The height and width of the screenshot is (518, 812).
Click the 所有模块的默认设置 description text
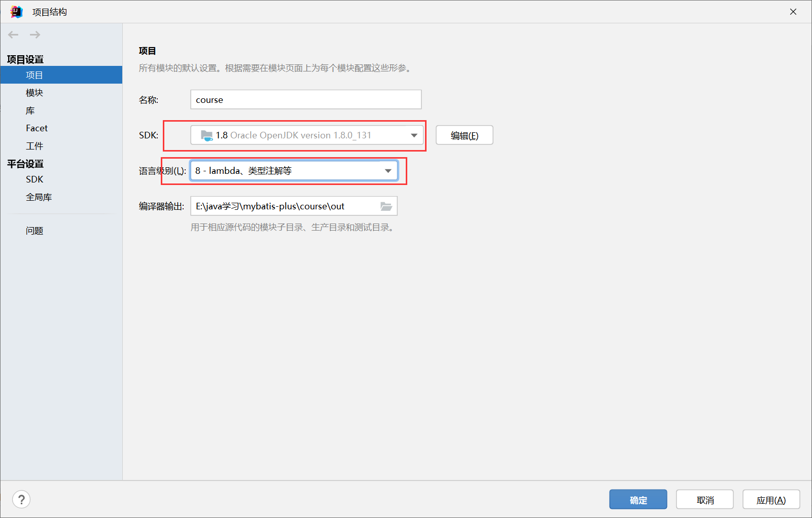point(276,68)
